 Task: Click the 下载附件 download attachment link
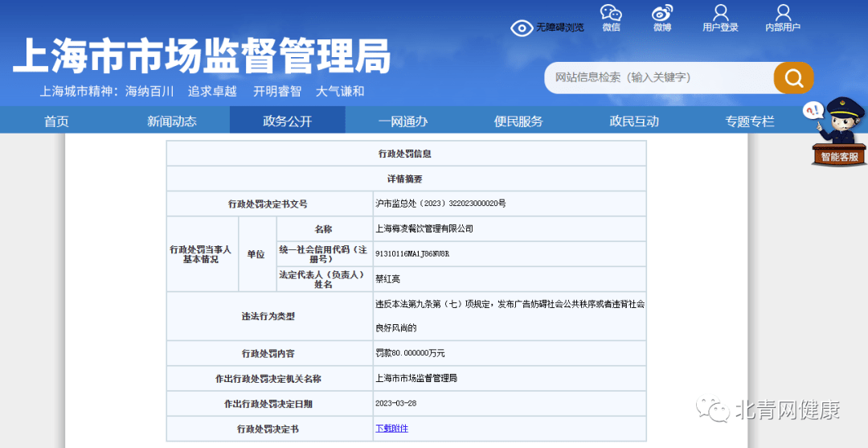coord(391,429)
